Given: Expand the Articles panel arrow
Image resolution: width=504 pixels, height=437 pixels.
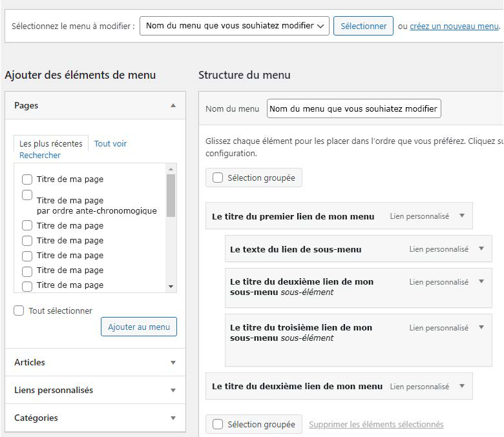Looking at the screenshot, I should 173,363.
